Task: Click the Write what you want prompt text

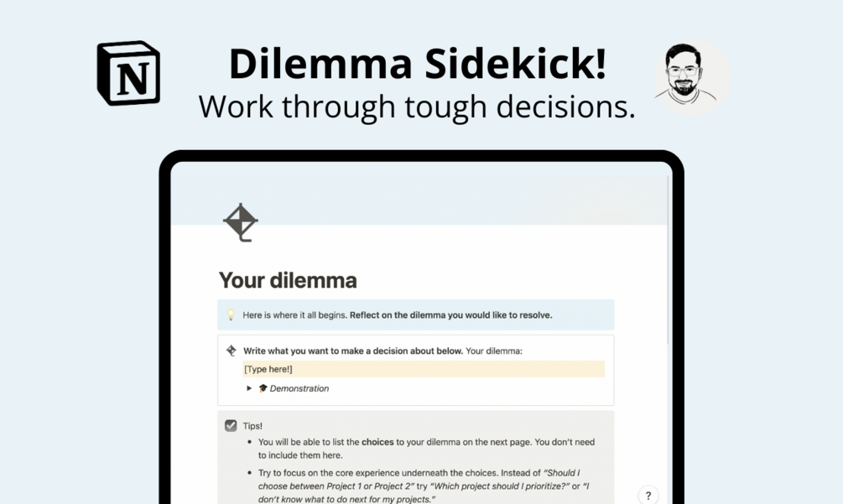Action: [x=353, y=351]
